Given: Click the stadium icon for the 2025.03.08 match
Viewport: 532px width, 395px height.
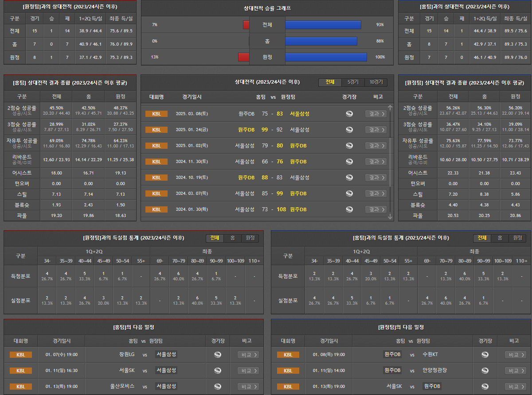Looking at the screenshot, I should pyautogui.click(x=349, y=114).
